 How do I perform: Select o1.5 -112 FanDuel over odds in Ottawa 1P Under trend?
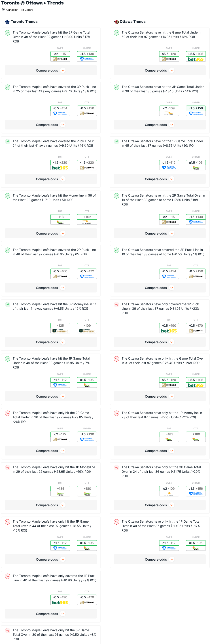[169, 165]
